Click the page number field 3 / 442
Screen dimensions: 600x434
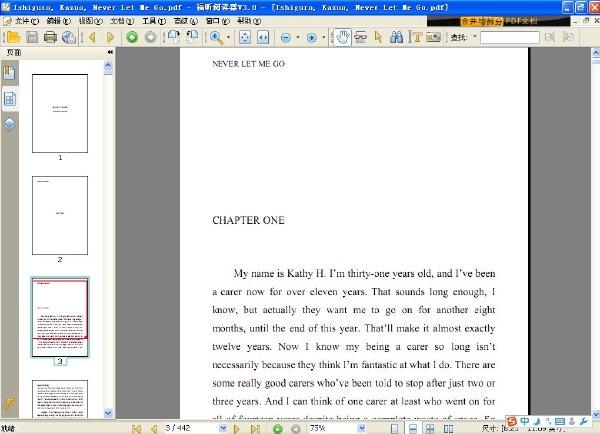191,428
